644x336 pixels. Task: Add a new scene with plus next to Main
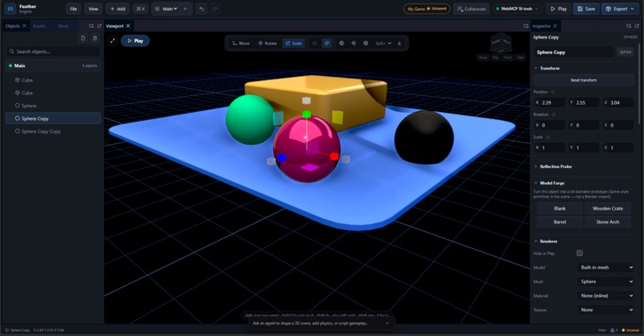[185, 9]
